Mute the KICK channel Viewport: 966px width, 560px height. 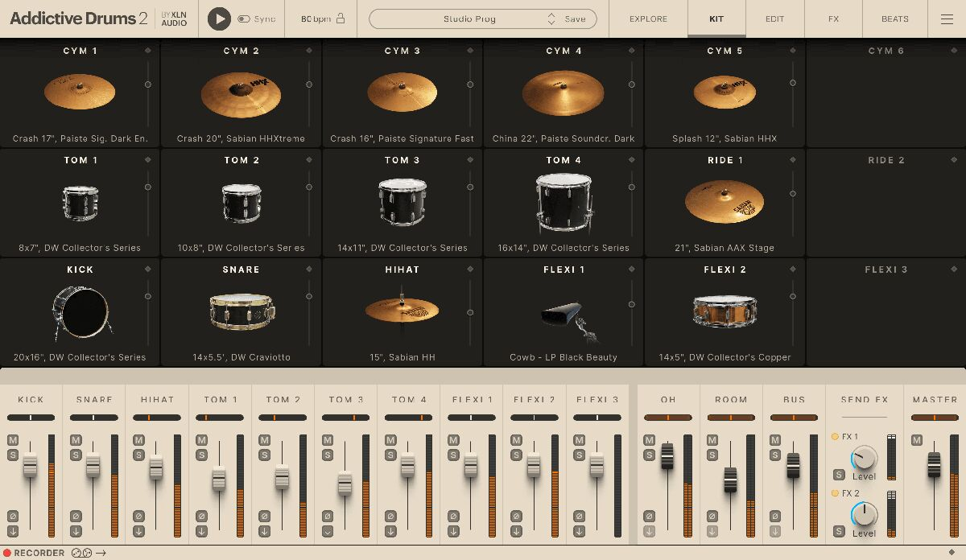point(13,440)
